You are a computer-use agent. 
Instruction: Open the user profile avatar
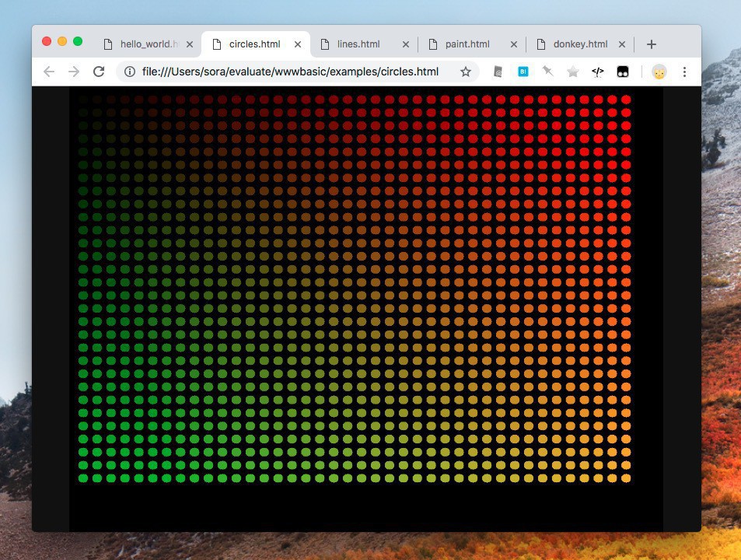659,72
